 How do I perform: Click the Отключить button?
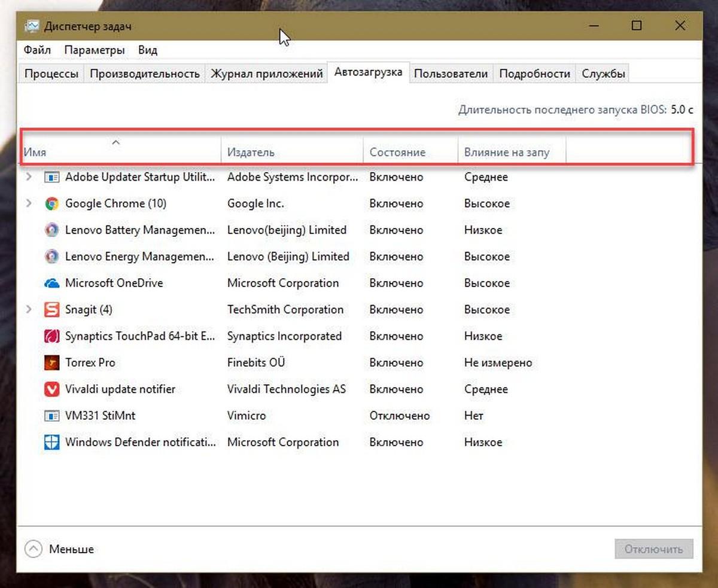(654, 549)
